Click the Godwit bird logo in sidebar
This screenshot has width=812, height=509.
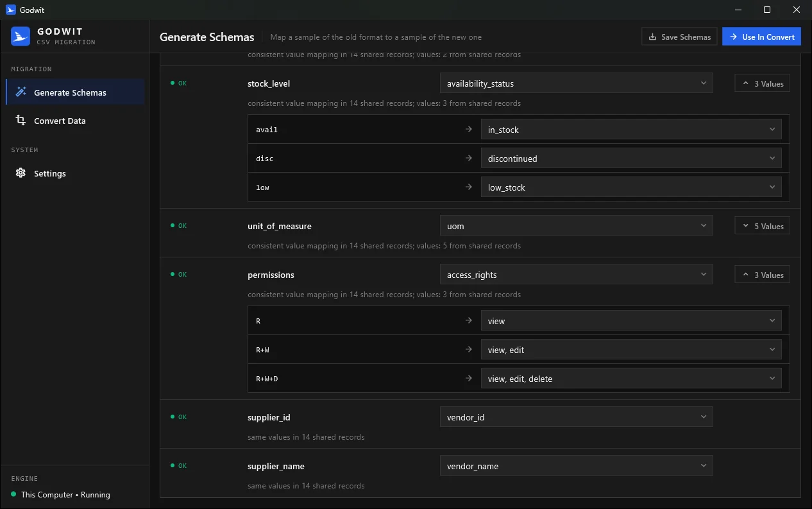[21, 37]
